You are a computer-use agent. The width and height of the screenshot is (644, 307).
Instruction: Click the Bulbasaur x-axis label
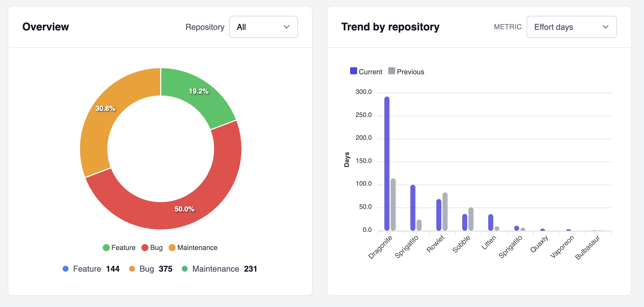click(587, 248)
